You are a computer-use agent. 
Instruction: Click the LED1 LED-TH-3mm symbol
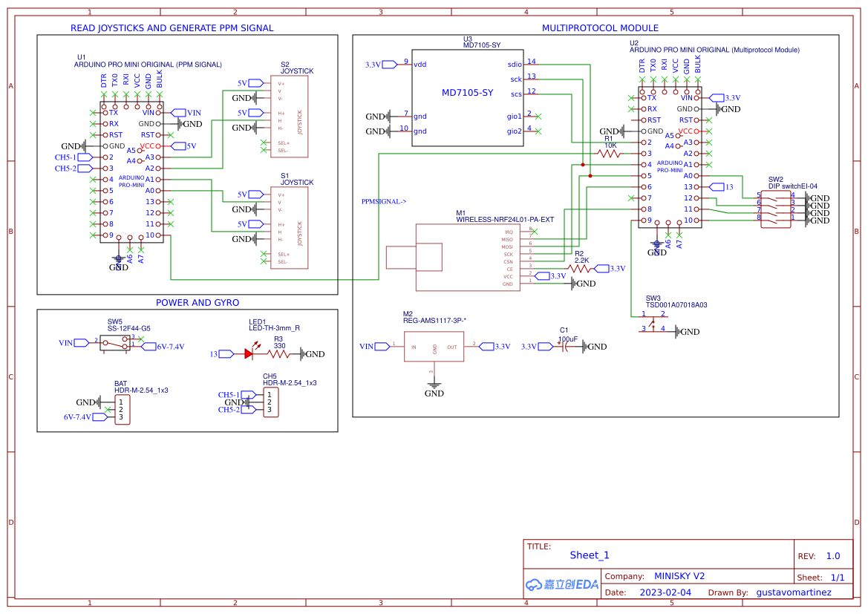[x=249, y=354]
